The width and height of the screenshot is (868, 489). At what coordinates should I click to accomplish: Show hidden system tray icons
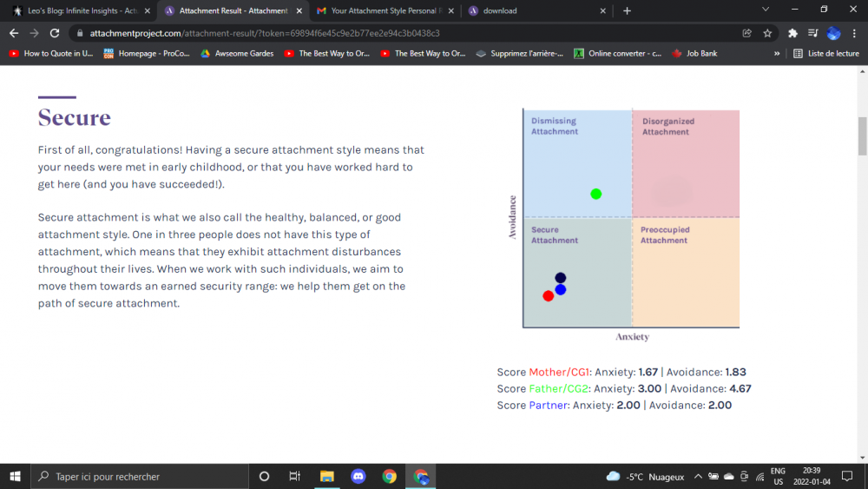(698, 477)
